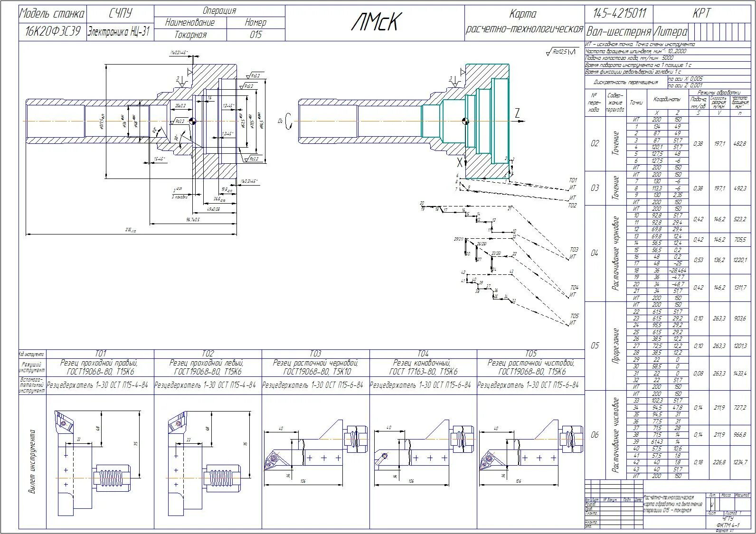Select the spindle speed value "1433,4"
This screenshot has width=756, height=534.
point(739,374)
